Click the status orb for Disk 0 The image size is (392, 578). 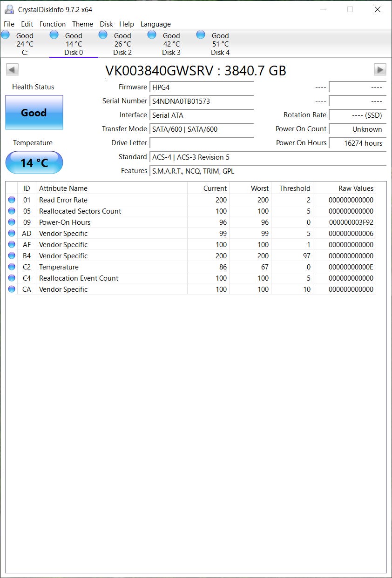(54, 34)
